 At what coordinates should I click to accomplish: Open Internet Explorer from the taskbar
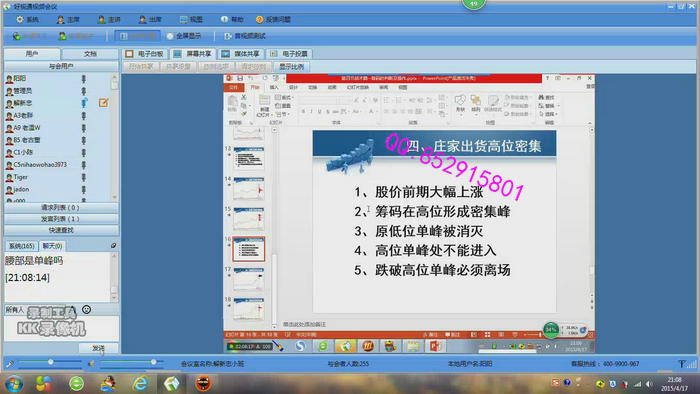[140, 383]
